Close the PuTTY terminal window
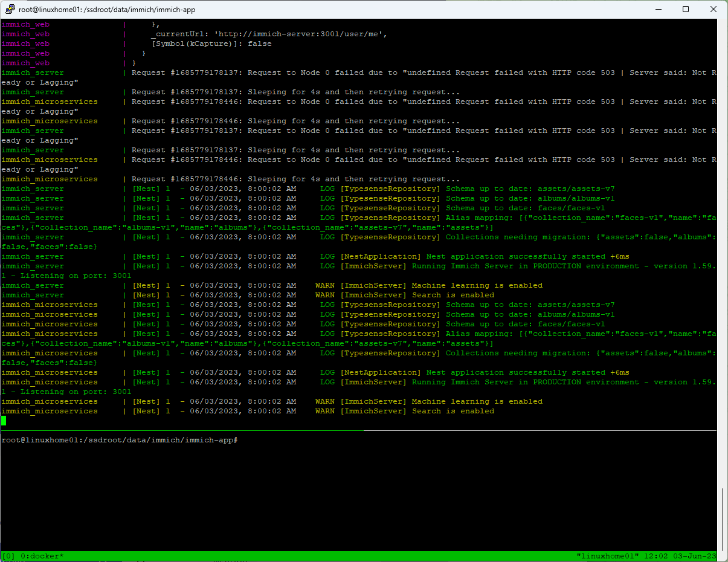 point(714,9)
